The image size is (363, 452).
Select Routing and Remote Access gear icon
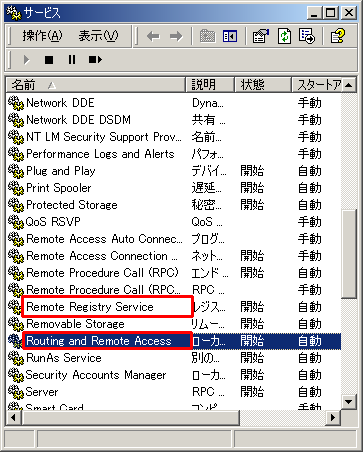[15, 341]
